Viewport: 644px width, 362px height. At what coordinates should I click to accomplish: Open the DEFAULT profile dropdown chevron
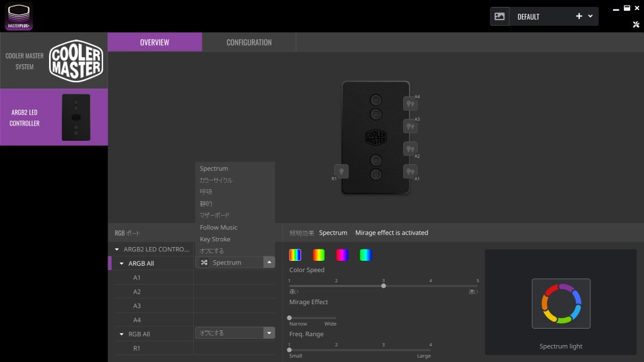[x=591, y=16]
